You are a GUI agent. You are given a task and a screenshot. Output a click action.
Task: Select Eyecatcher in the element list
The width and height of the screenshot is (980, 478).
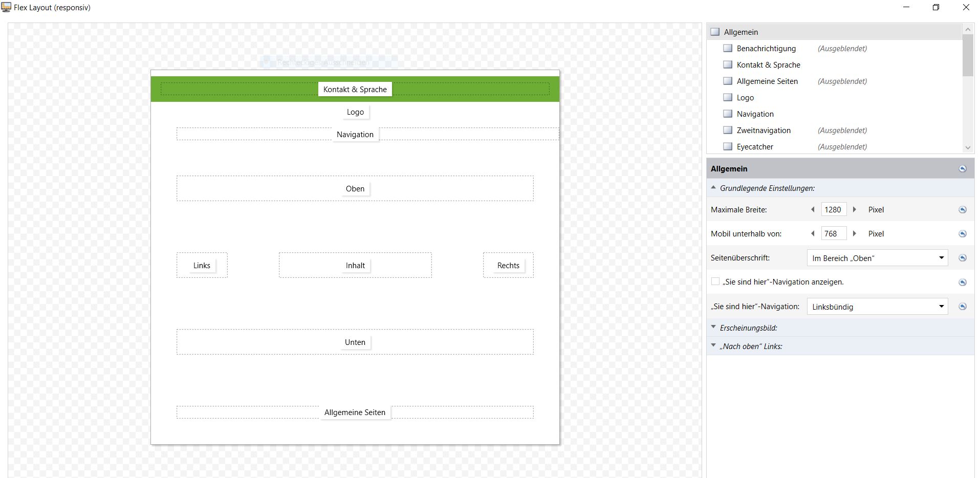click(755, 147)
